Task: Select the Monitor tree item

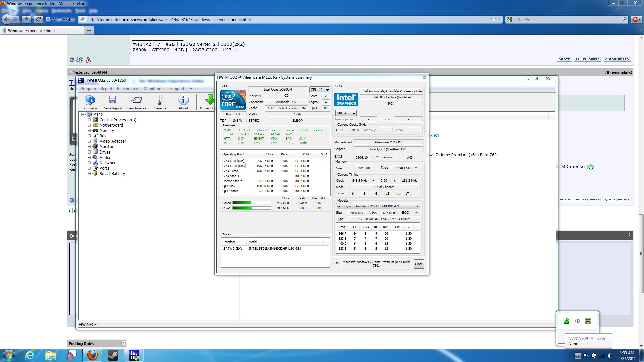Action: [x=106, y=147]
